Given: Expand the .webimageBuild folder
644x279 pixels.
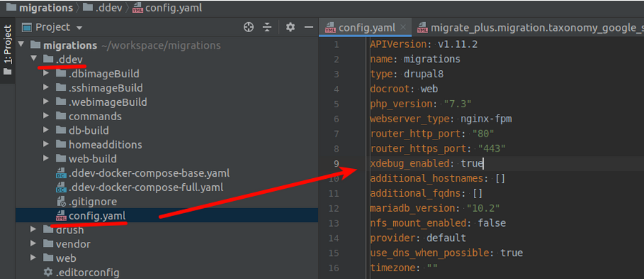Looking at the screenshot, I should [46, 102].
